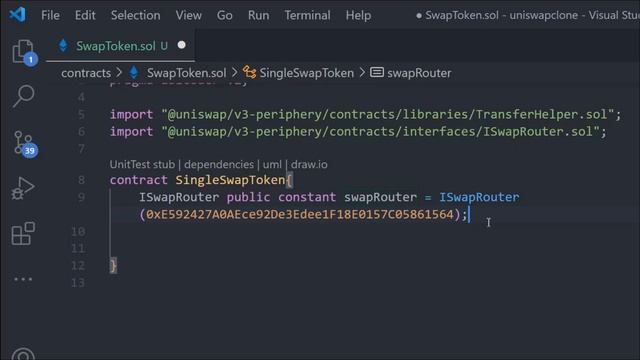Open the Help menu
This screenshot has width=640, height=360.
358,16
